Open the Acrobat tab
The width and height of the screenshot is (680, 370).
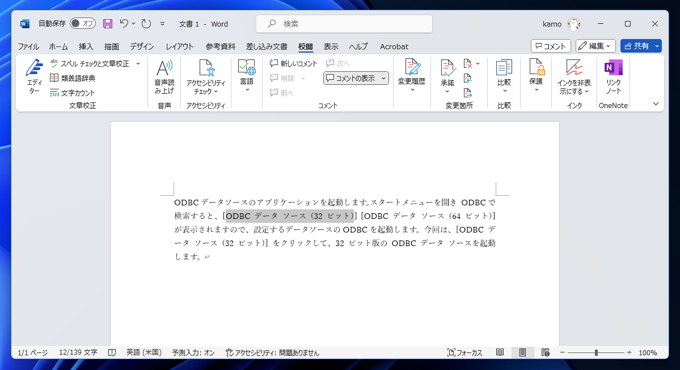coord(394,46)
